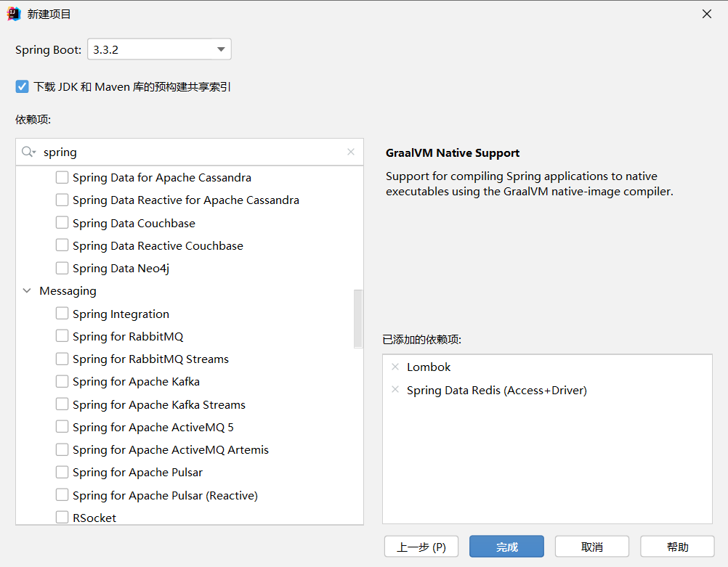Select the Spring for RabbitMQ checkbox
Screen dimensions: 728x567
coord(62,336)
